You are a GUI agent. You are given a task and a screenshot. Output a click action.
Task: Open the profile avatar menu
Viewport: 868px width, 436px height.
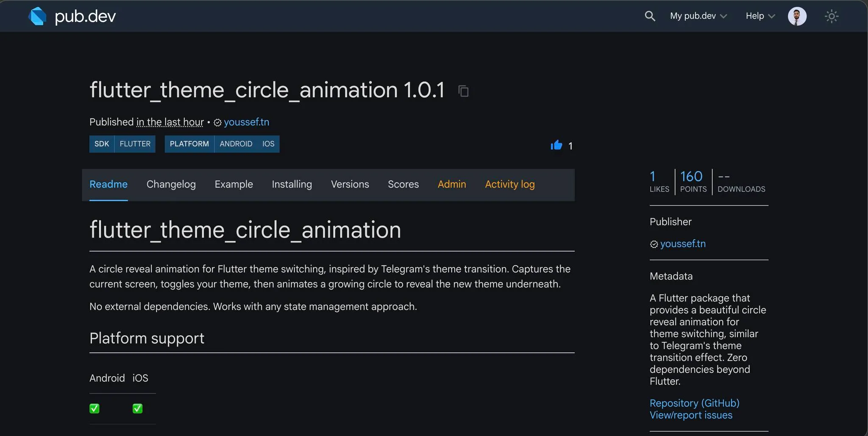(797, 16)
